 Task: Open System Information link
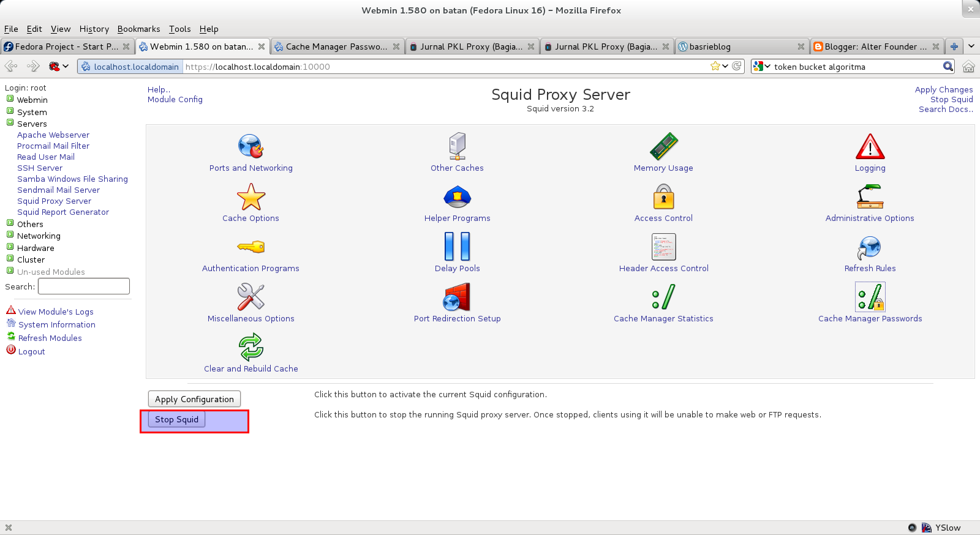coord(57,324)
